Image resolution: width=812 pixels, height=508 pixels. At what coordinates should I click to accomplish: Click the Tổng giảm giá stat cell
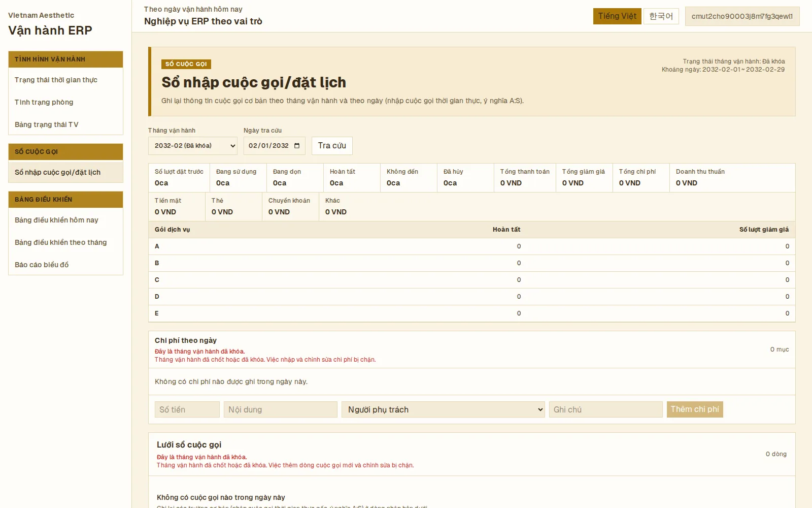[x=584, y=178]
